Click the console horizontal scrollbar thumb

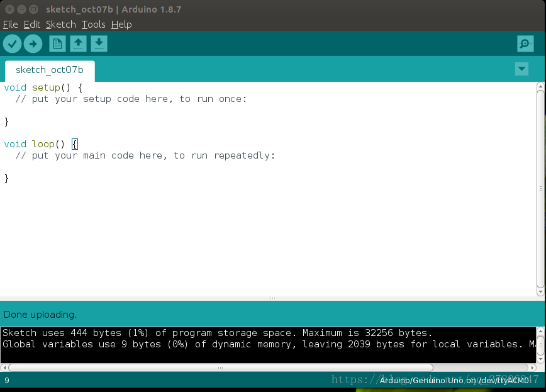221,367
